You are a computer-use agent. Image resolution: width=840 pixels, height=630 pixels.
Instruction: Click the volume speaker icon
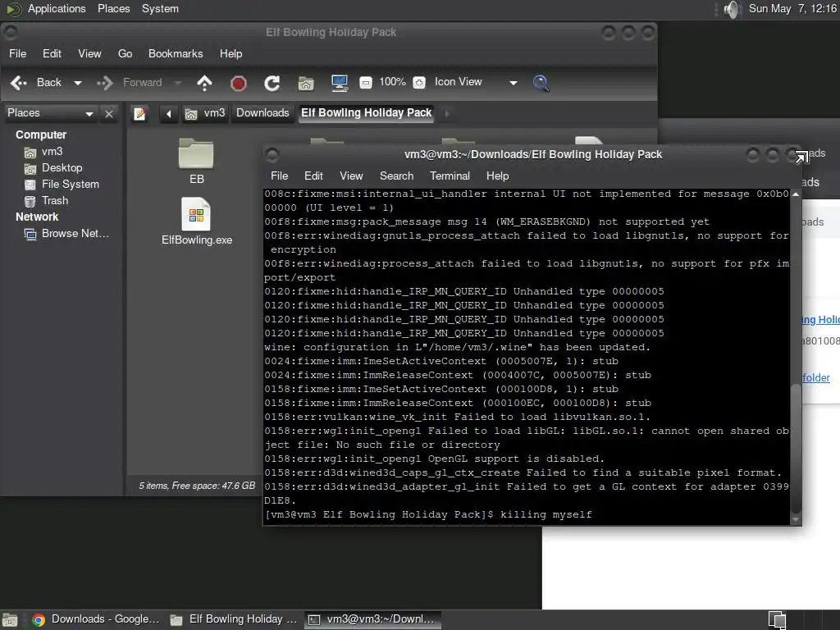(x=732, y=9)
